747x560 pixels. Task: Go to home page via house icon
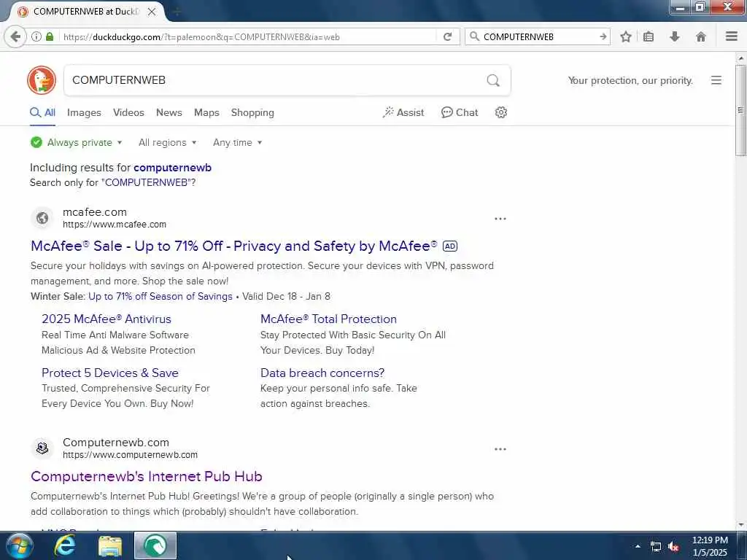(701, 36)
